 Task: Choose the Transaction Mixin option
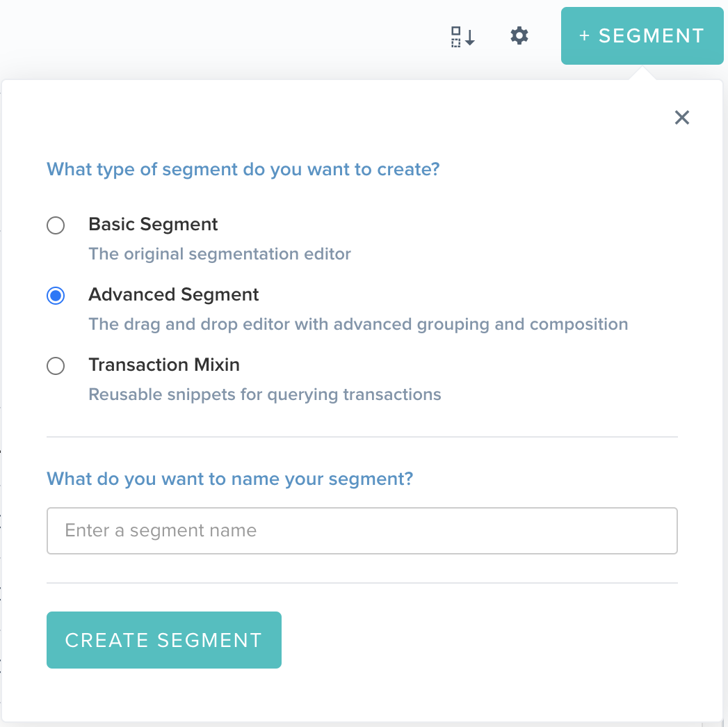click(56, 365)
